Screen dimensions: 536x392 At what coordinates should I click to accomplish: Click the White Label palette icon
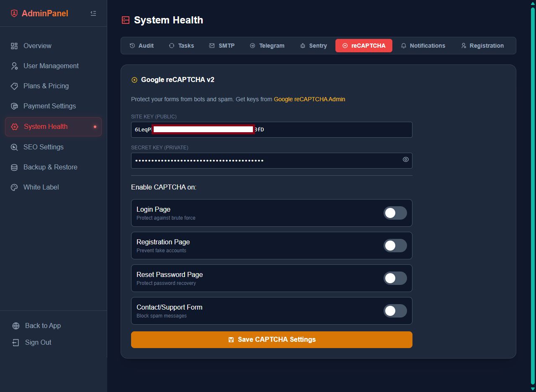[14, 187]
